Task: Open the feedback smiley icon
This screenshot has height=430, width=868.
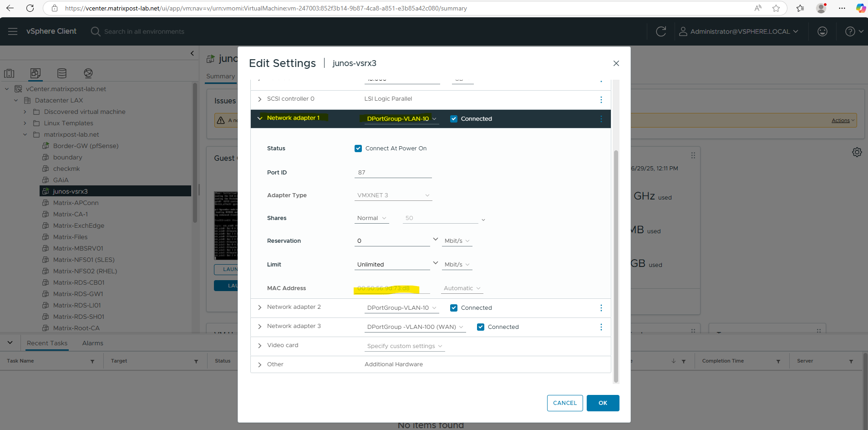Action: click(x=822, y=31)
